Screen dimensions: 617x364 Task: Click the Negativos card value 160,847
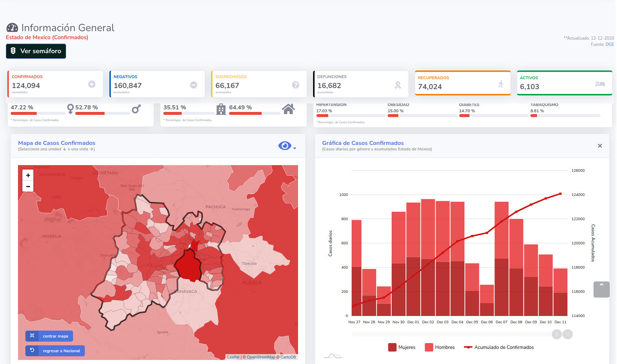click(x=128, y=85)
